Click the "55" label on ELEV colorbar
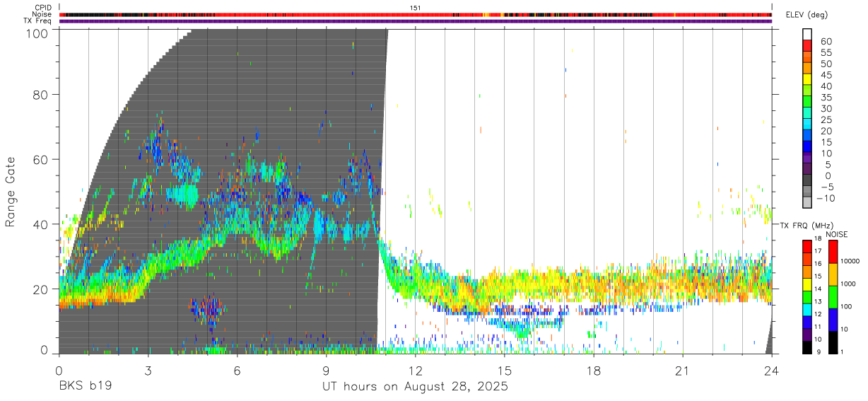Image resolution: width=868 pixels, height=401 pixels. point(825,52)
